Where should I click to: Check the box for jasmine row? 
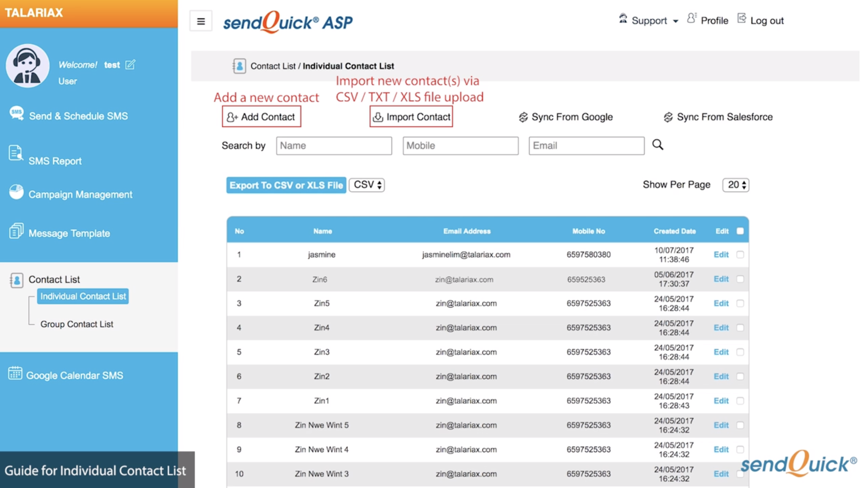click(740, 254)
